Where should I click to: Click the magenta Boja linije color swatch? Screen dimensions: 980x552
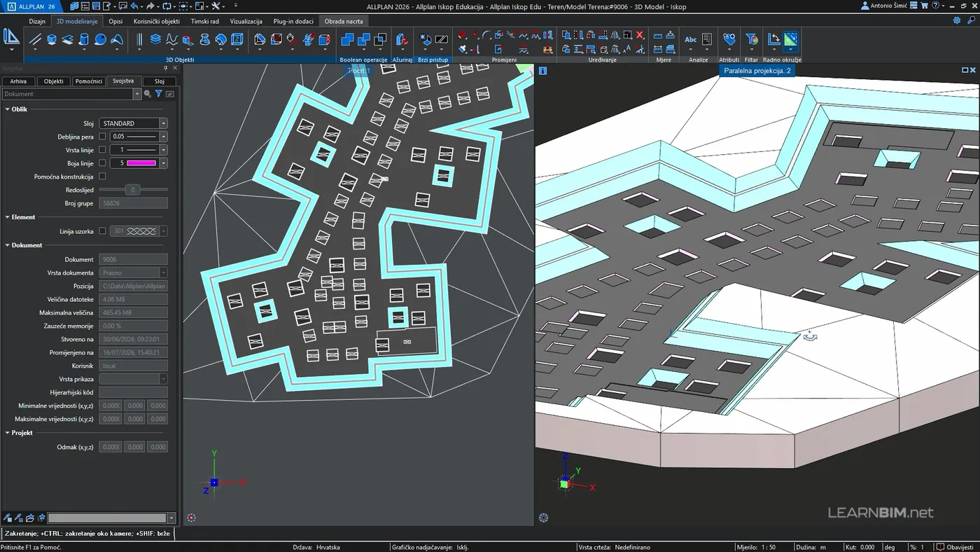point(141,163)
